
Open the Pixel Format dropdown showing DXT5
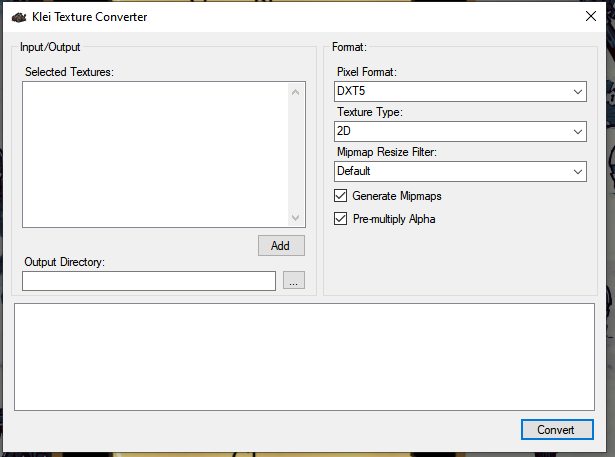tap(460, 91)
